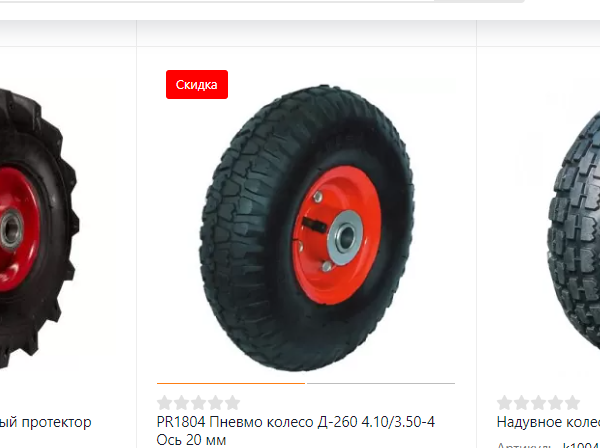The width and height of the screenshot is (600, 448).
Task: Open the product link ending in протектор
Action: [46, 422]
